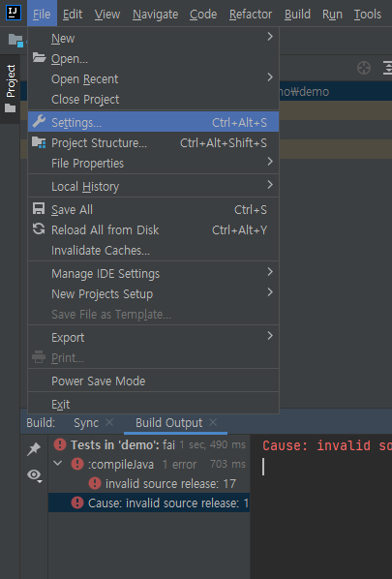Screen dimensions: 392x579
Task: Click the Project Structure folder icon
Action: (x=39, y=142)
